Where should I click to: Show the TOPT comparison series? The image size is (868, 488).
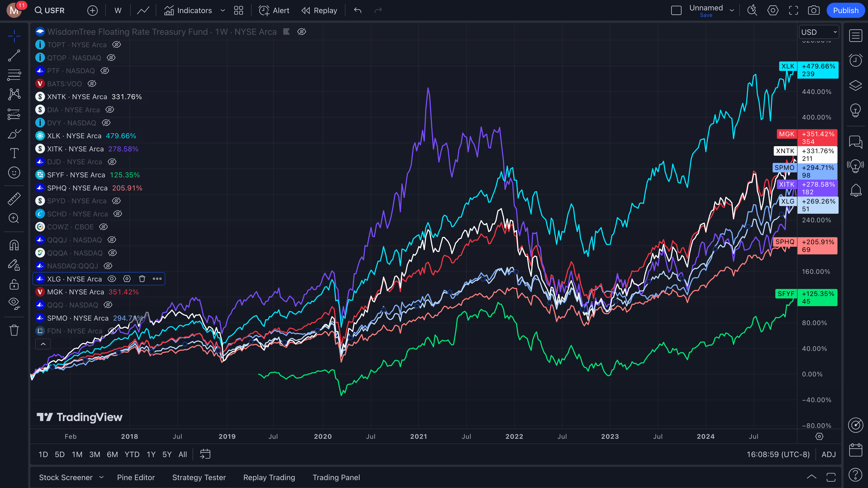[x=117, y=45]
